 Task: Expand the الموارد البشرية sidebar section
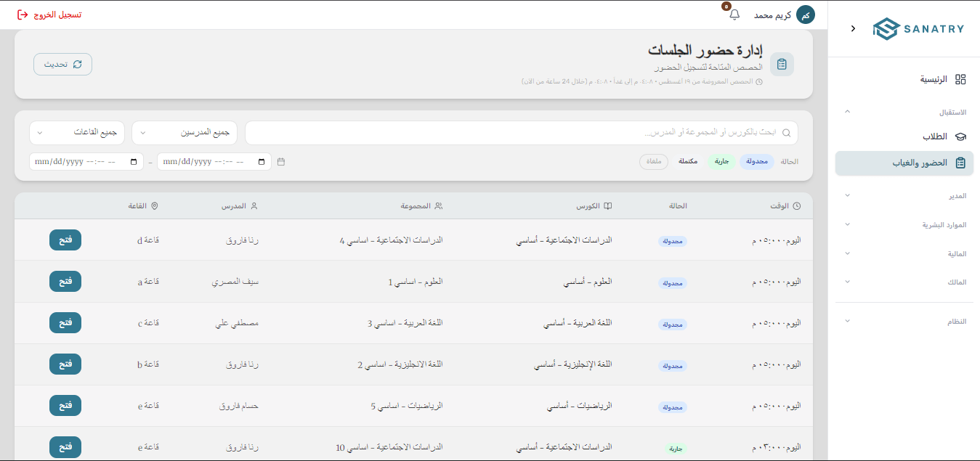[904, 225]
